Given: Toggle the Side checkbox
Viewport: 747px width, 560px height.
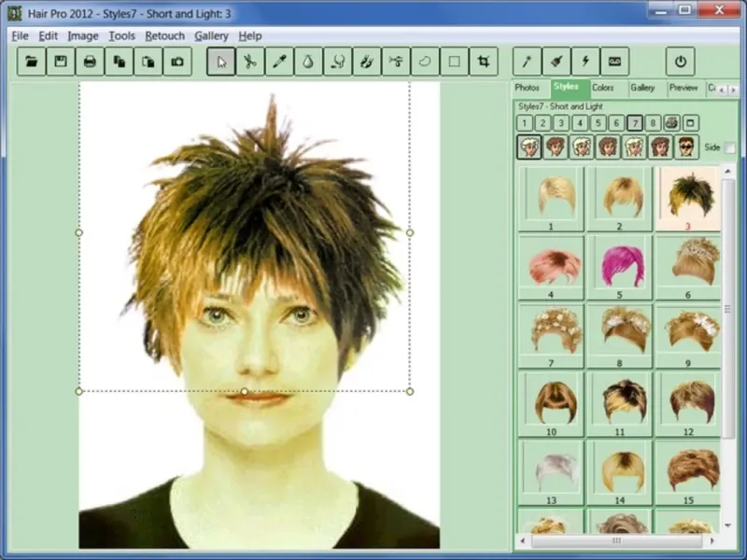Looking at the screenshot, I should [729, 147].
